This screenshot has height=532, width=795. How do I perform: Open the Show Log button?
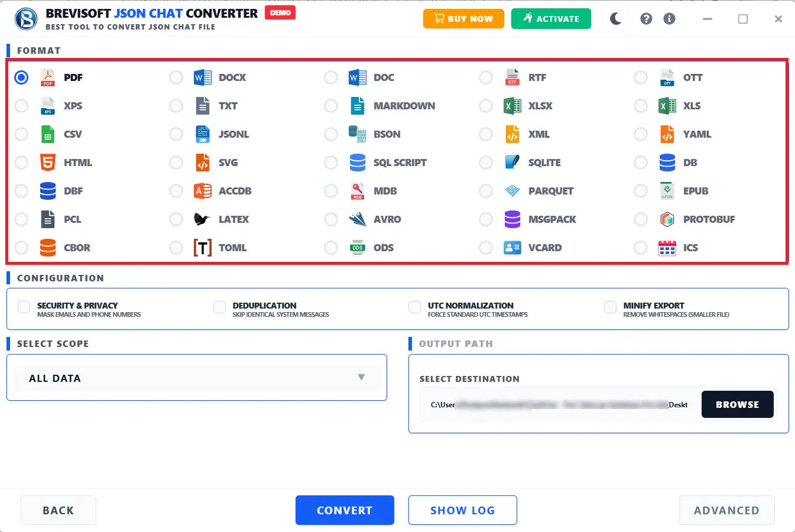coord(463,510)
